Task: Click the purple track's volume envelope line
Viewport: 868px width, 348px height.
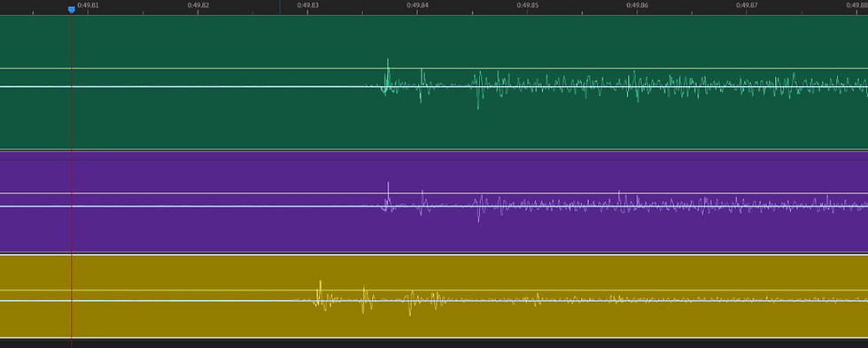Action: [434, 193]
